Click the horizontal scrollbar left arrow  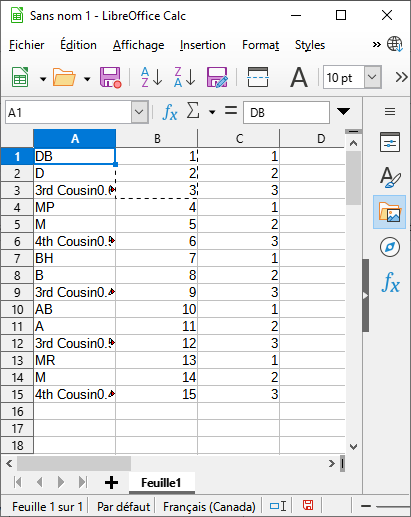9,463
